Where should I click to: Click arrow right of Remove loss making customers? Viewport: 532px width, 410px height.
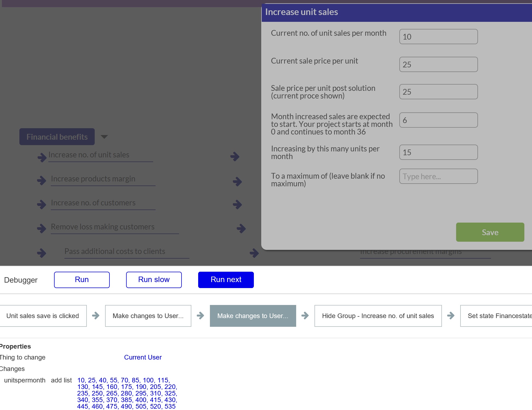point(241,228)
